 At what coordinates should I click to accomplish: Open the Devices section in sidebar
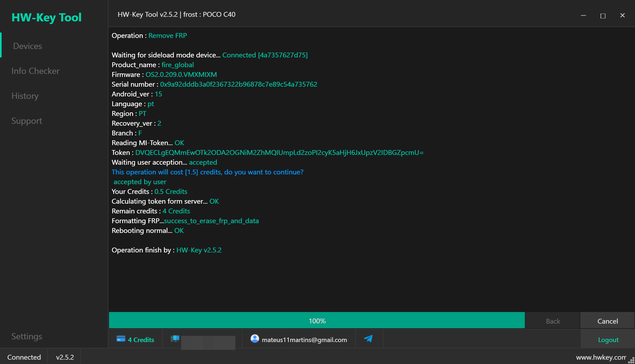point(27,46)
